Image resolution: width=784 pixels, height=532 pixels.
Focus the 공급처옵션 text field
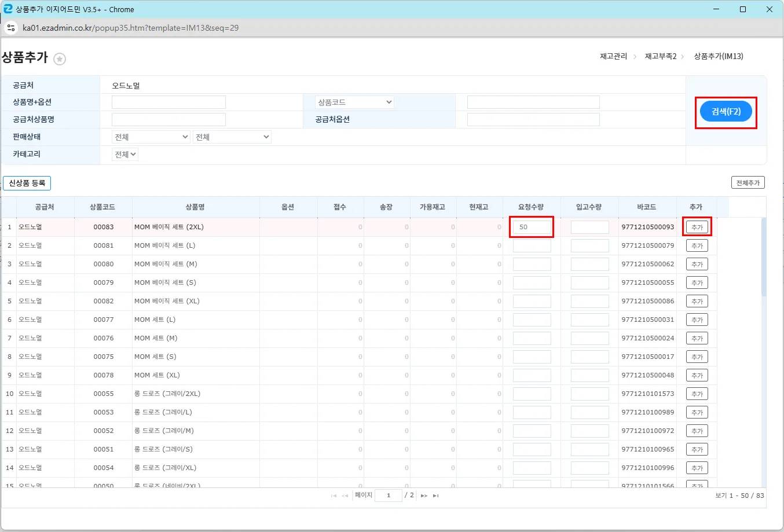pyautogui.click(x=533, y=120)
